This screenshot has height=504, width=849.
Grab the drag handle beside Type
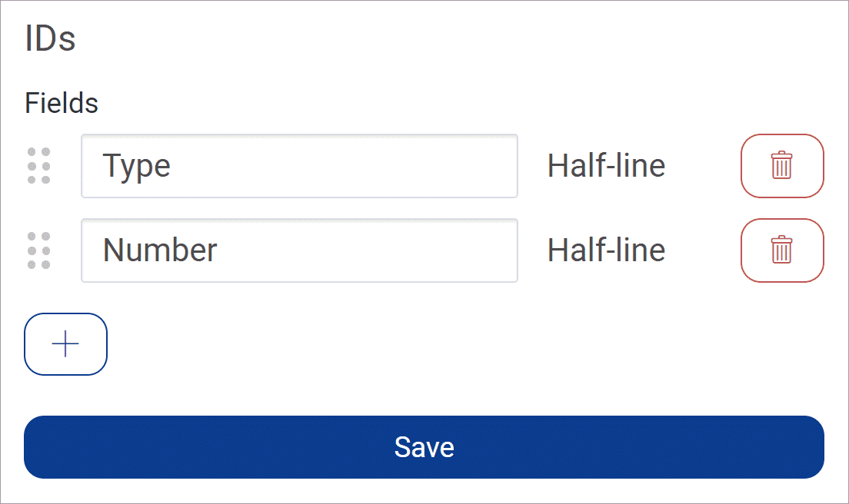click(x=39, y=165)
